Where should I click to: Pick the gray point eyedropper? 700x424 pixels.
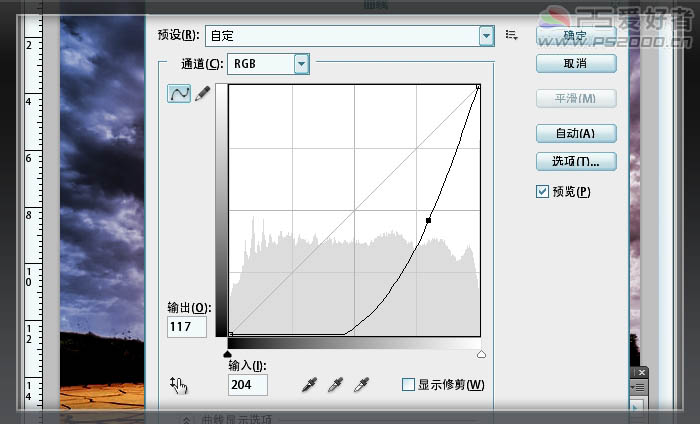337,384
